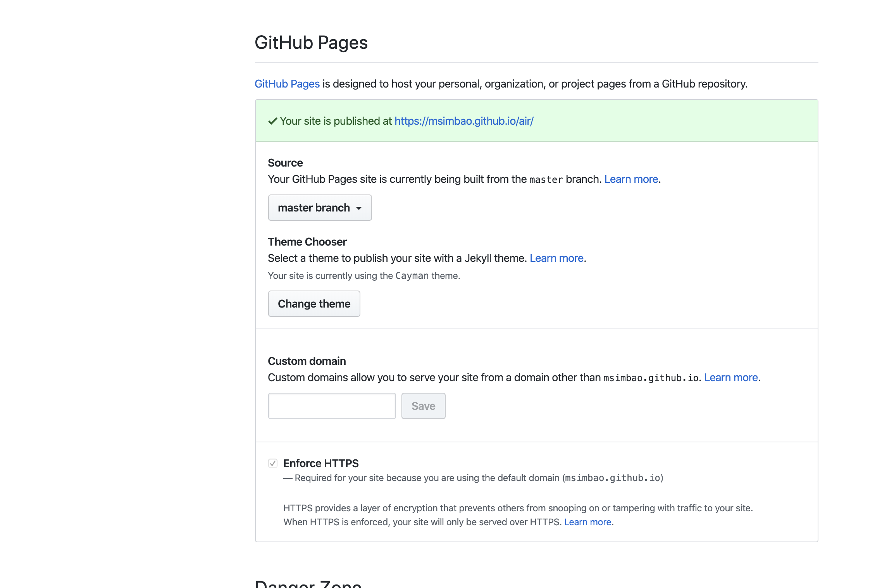
Task: Open Learn more link about HTTPS enforcement
Action: (587, 522)
